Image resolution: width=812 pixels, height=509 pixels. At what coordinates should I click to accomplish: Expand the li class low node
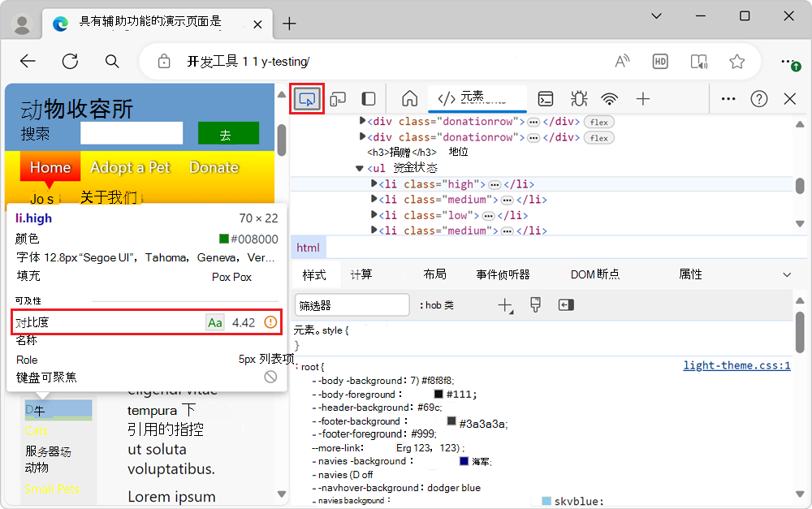pos(374,214)
